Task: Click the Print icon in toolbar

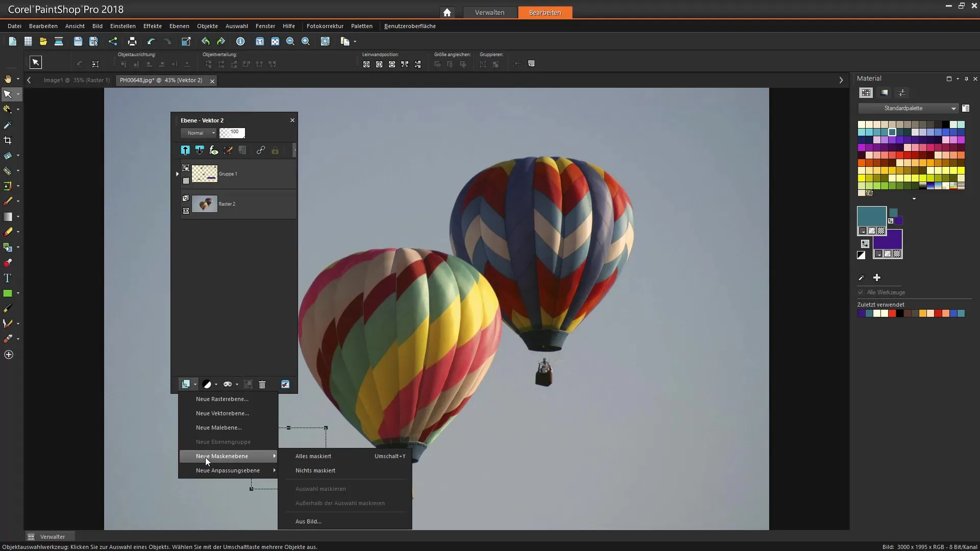Action: pos(132,41)
